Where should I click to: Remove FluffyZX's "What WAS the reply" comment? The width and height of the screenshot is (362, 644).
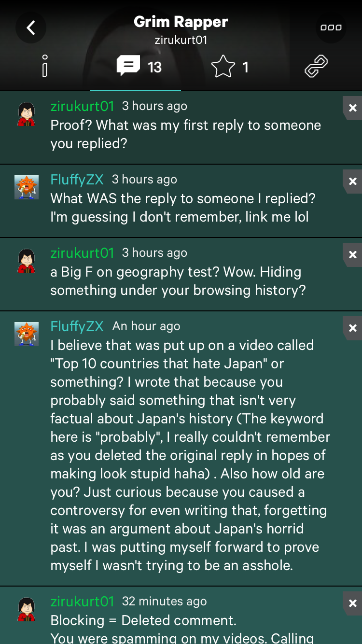[352, 182]
